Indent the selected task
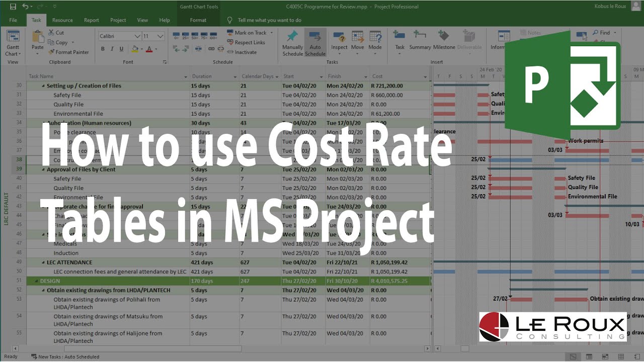644x362 pixels. click(x=185, y=49)
